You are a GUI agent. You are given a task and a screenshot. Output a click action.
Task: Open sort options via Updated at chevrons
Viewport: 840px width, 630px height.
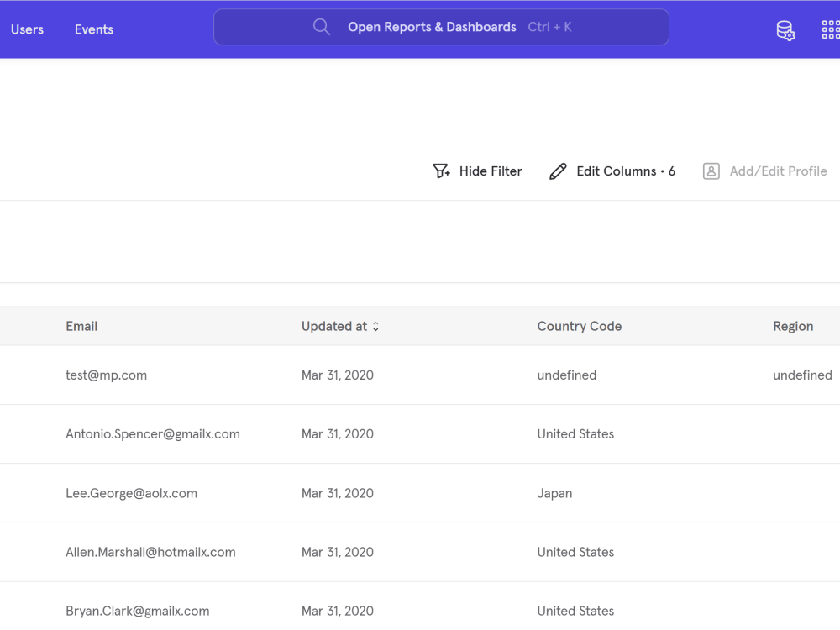click(375, 326)
